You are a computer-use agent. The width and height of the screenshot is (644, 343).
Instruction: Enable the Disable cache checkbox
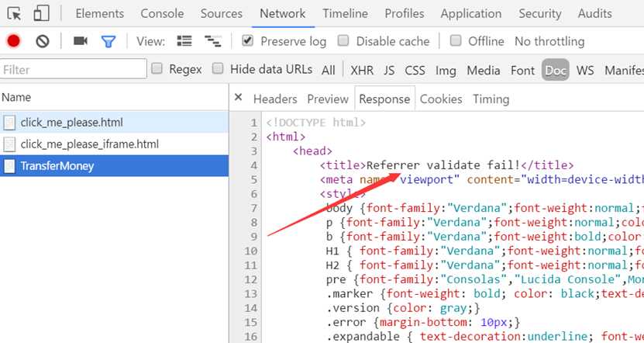click(343, 40)
